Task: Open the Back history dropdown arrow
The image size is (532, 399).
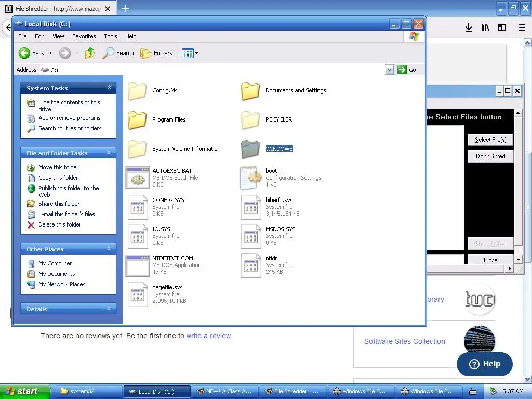Action: (x=50, y=53)
